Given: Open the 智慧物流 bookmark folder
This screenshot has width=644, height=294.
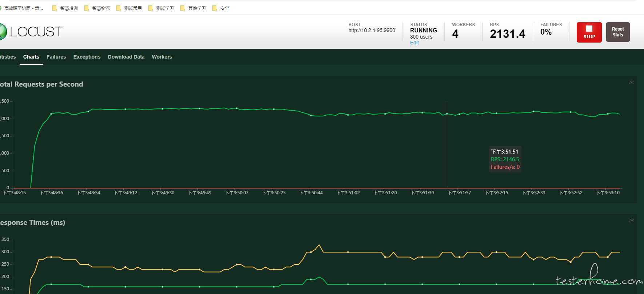Looking at the screenshot, I should (97, 8).
